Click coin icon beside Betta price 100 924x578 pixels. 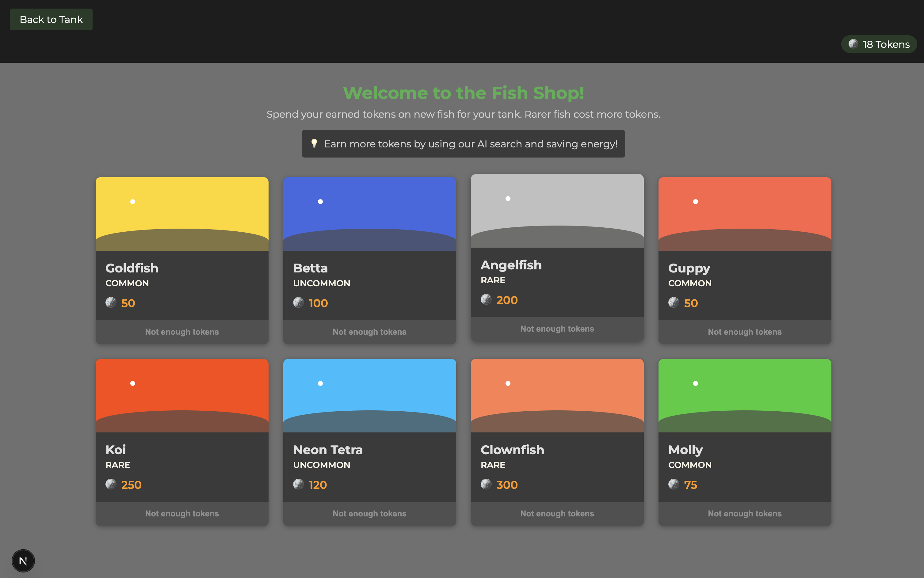tap(299, 302)
